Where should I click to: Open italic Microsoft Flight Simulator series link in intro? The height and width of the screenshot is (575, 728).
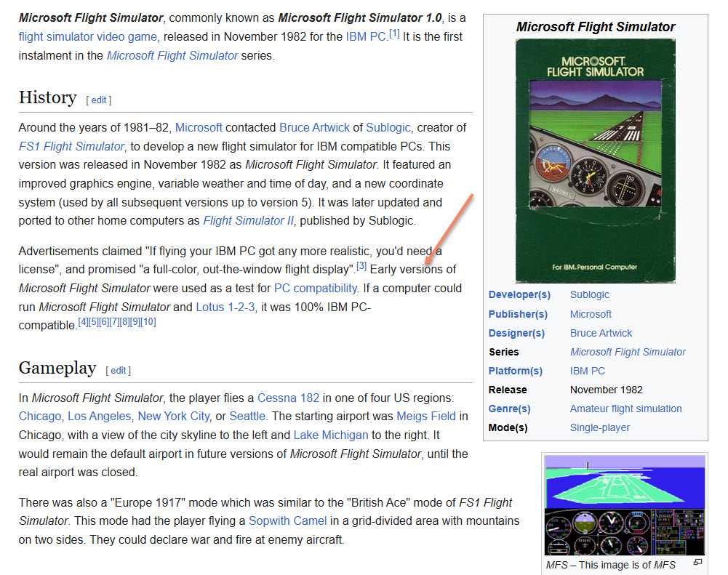(x=172, y=56)
